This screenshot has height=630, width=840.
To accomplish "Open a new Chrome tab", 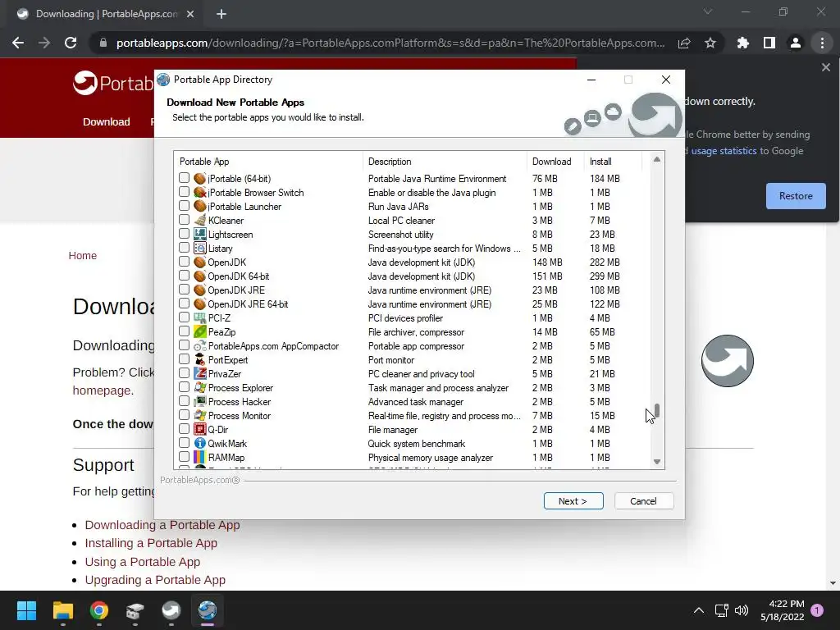I will point(221,14).
